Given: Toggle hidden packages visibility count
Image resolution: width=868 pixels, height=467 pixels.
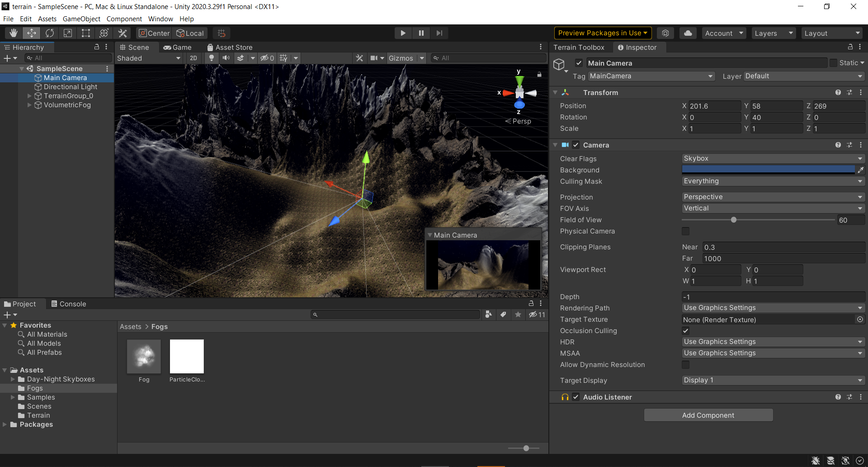Looking at the screenshot, I should [537, 315].
